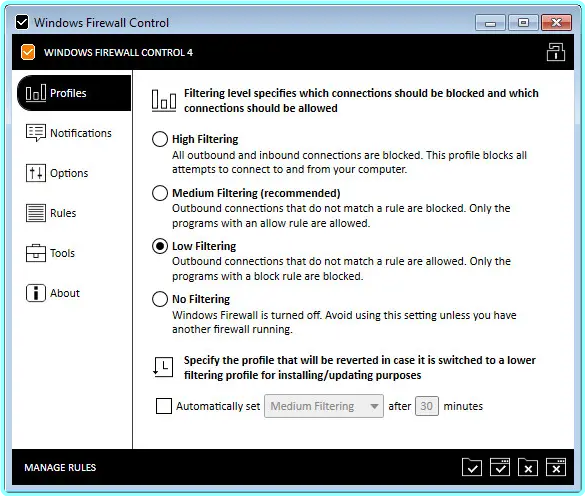Open the Profiles section icon
The image size is (585, 496).
click(x=36, y=93)
